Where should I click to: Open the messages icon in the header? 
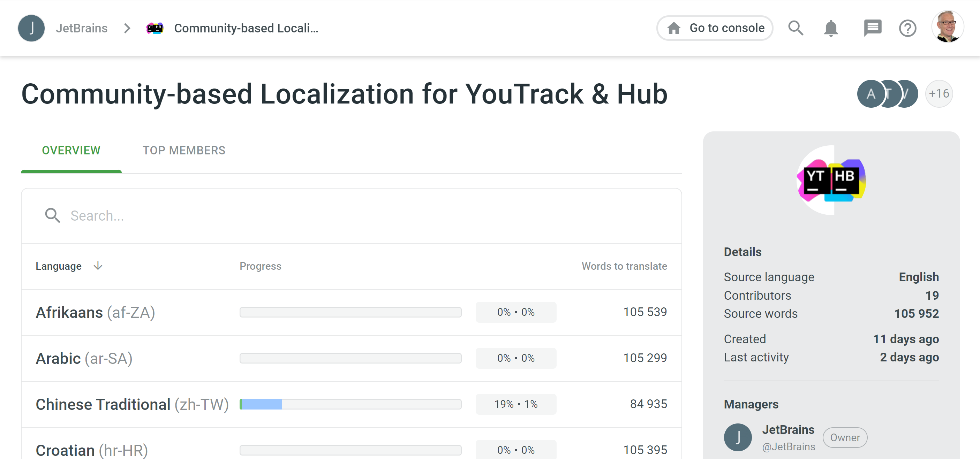pos(872,28)
